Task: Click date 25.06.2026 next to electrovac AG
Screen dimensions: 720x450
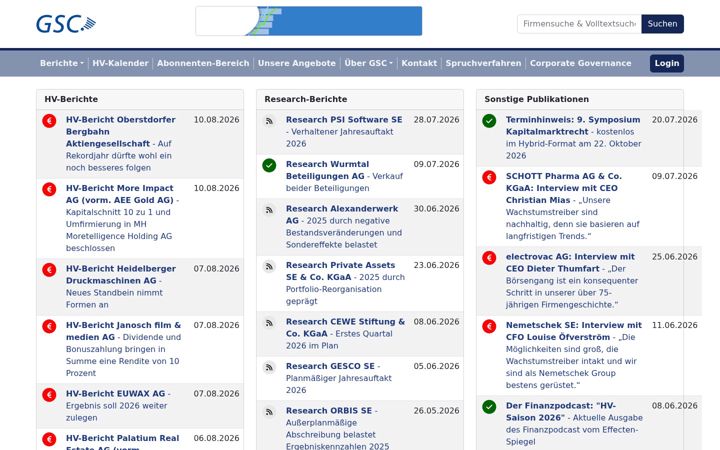Action: point(675,257)
